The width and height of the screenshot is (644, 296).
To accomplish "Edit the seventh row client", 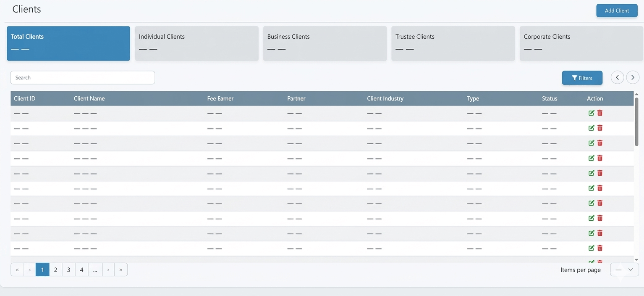I will 591,203.
